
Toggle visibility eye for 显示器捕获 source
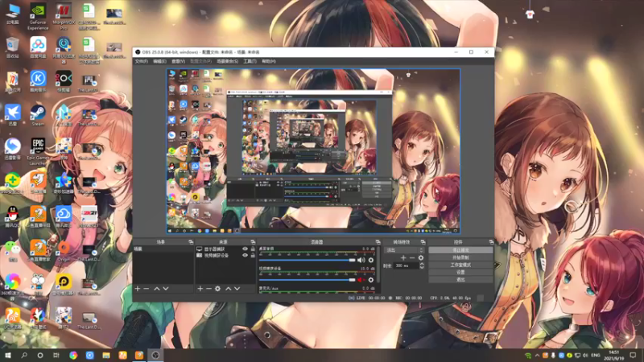[x=246, y=249]
